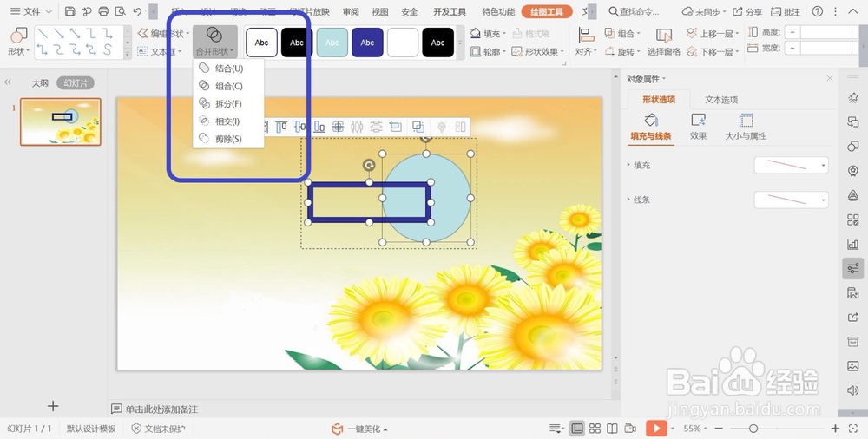
Task: Close the 对象属性 properties panel
Action: coord(829,79)
